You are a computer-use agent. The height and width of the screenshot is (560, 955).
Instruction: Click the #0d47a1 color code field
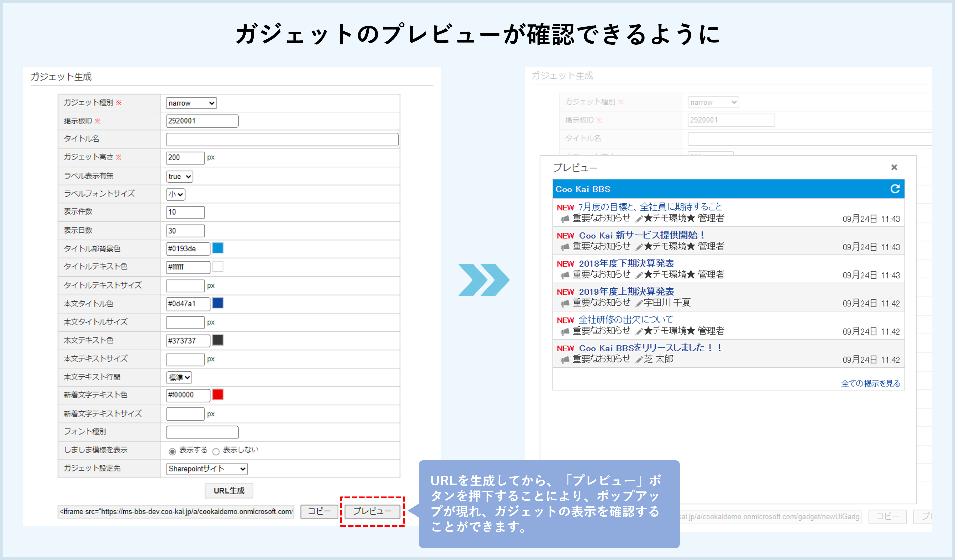point(188,304)
